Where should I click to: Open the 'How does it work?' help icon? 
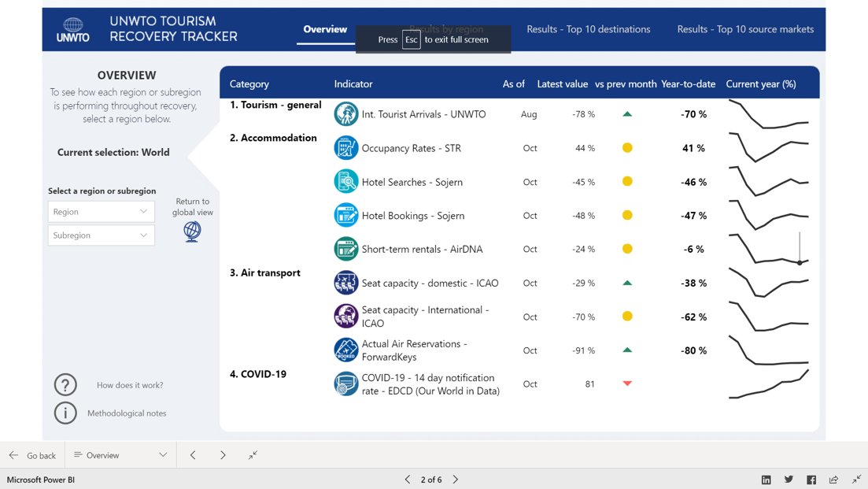tap(65, 384)
